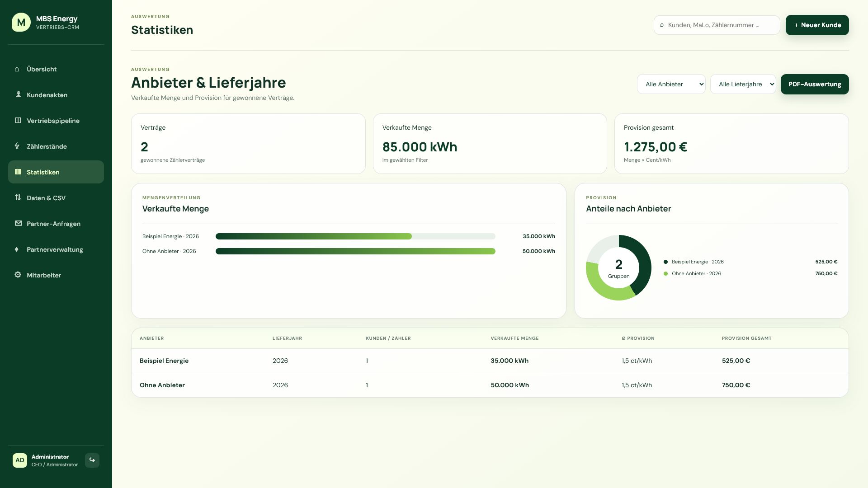Click the Kundenakten person icon
868x488 pixels.
19,94
